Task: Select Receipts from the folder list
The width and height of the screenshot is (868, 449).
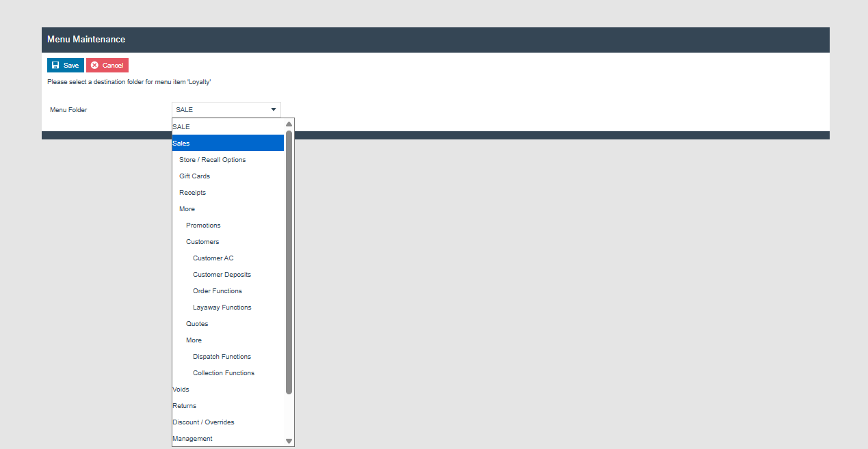Action: 192,192
